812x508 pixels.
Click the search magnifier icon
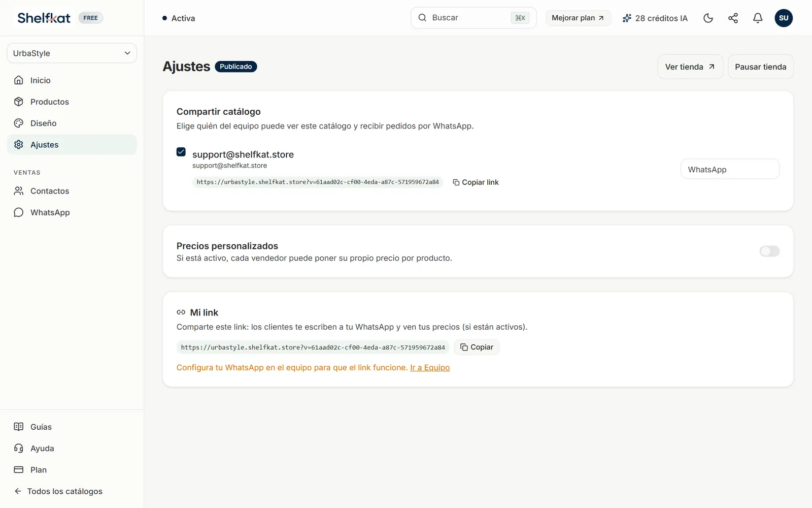[x=422, y=18]
